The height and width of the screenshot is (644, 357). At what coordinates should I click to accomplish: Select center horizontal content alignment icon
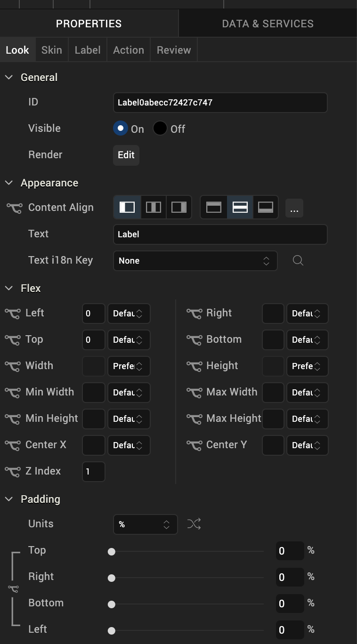point(153,208)
